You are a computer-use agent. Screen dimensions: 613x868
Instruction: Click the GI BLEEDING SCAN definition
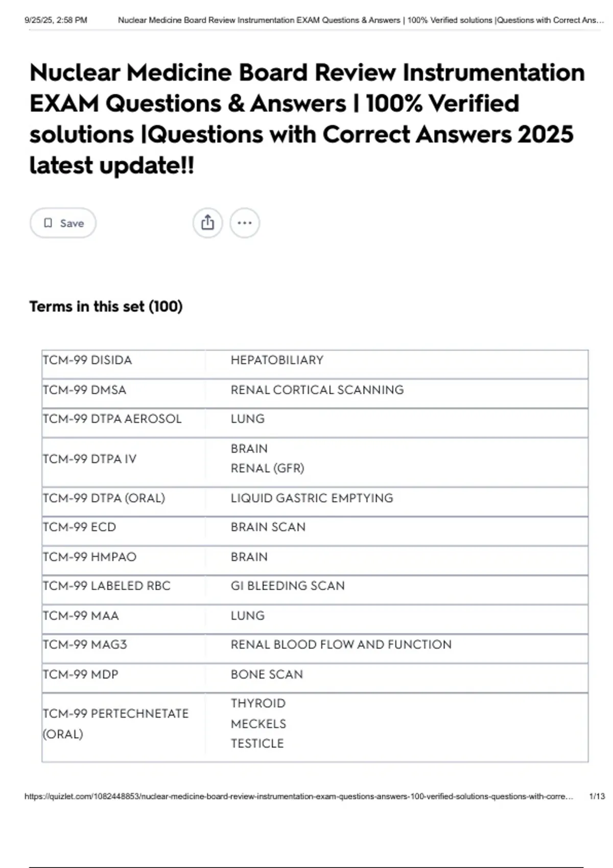coord(288,586)
